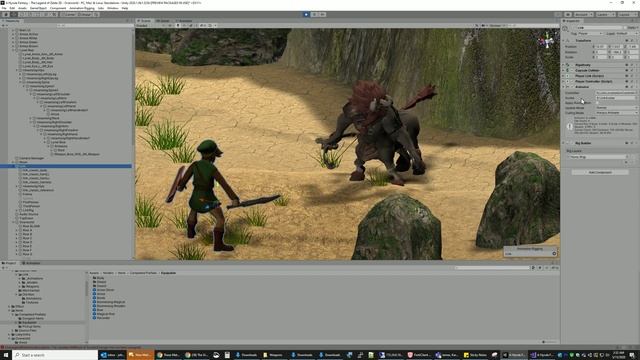Open the Rig Builder component options menu
This screenshot has width=640, height=360.
click(x=636, y=143)
